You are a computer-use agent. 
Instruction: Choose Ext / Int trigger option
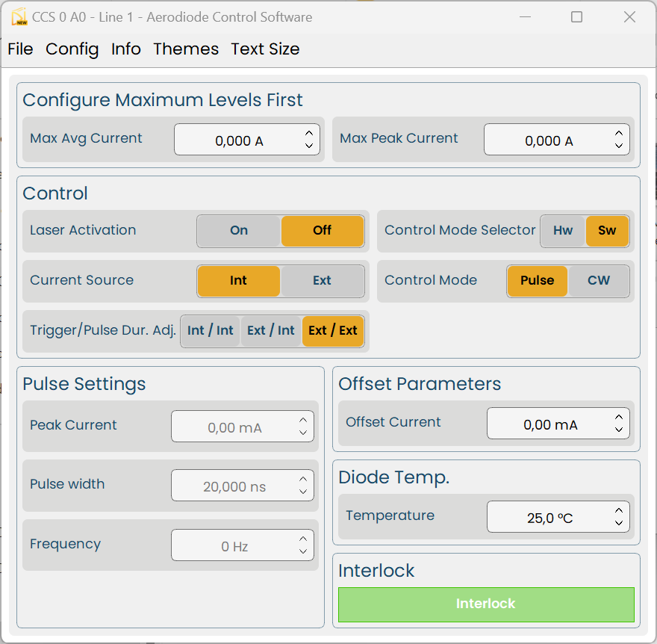tap(271, 331)
